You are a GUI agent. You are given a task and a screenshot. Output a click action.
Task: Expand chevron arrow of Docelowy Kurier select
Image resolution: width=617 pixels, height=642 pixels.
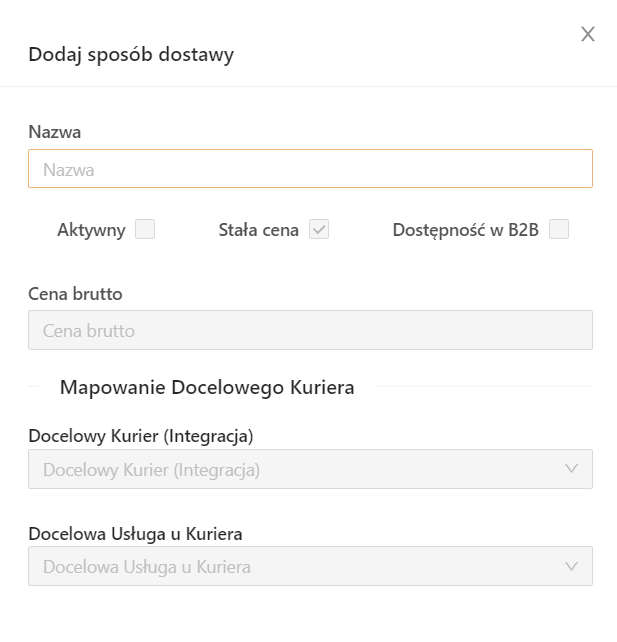click(572, 469)
